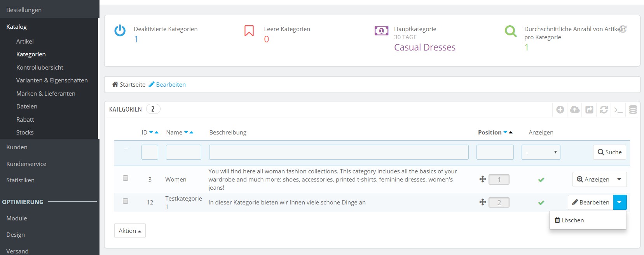Open Module in the sidebar
The width and height of the screenshot is (644, 255).
click(17, 218)
